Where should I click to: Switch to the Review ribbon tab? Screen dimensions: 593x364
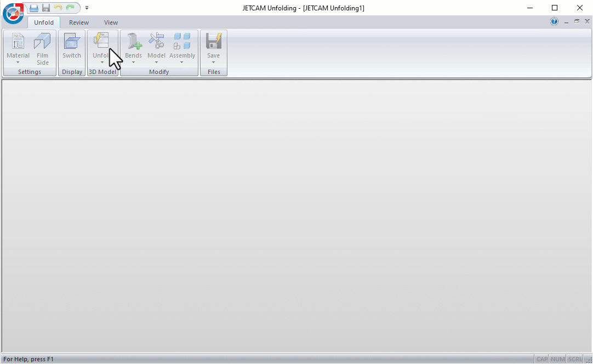(x=79, y=22)
